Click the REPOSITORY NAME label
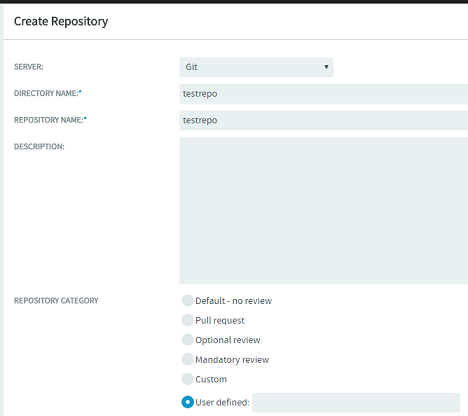This screenshot has width=468, height=416. 49,120
